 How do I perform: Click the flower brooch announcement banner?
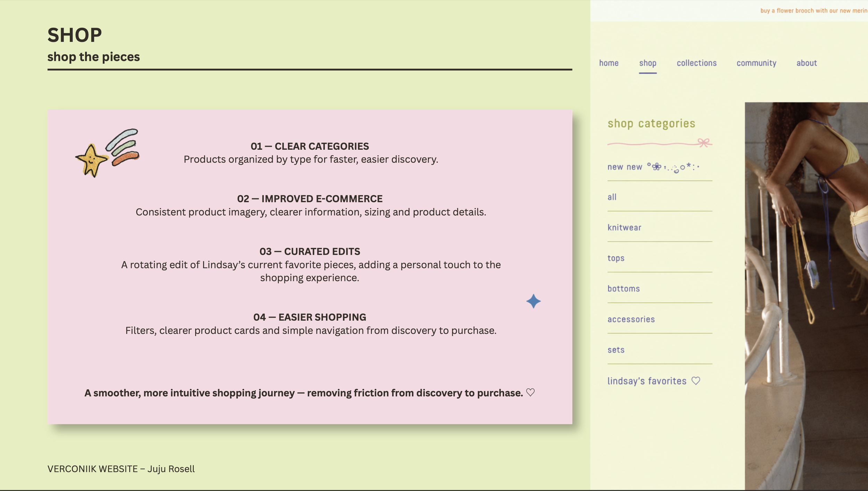tap(814, 11)
